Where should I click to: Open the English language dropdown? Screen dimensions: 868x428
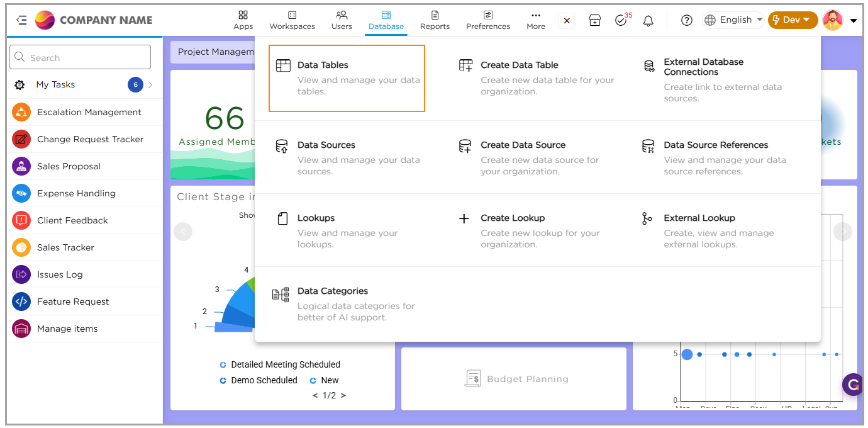tap(733, 20)
